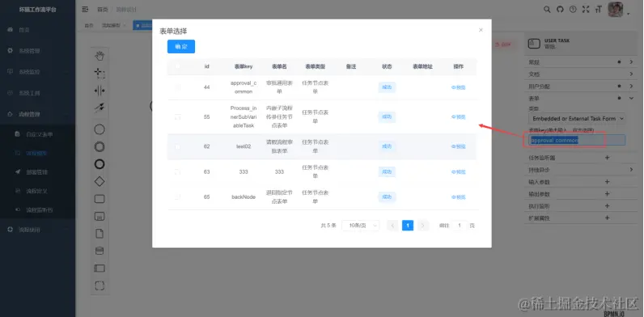Expand the 持续异步 section chevron
The image size is (644, 317).
[631, 170]
